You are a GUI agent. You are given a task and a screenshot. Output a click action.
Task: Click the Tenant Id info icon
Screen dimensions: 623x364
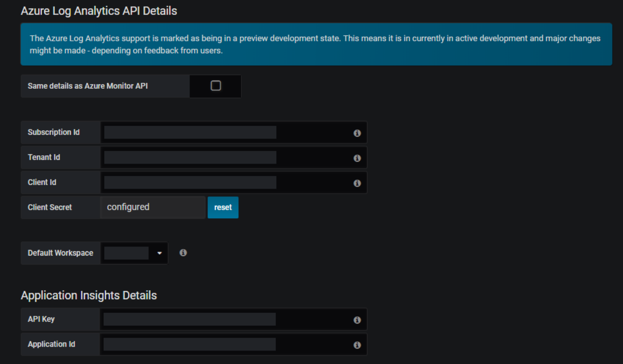(357, 158)
